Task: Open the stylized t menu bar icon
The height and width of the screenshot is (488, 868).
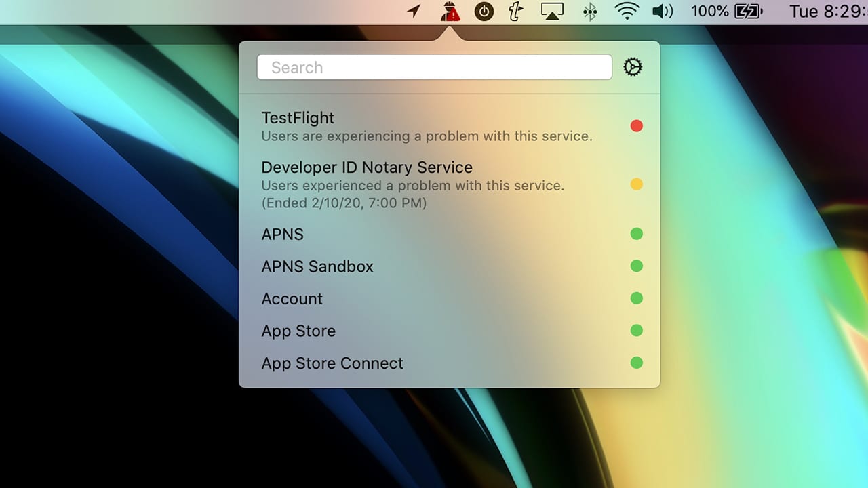Action: [517, 12]
